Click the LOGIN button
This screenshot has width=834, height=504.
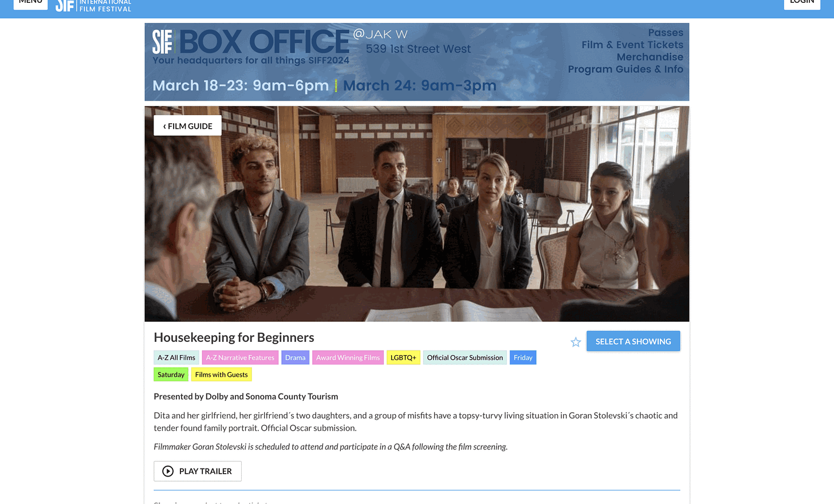tap(802, 3)
